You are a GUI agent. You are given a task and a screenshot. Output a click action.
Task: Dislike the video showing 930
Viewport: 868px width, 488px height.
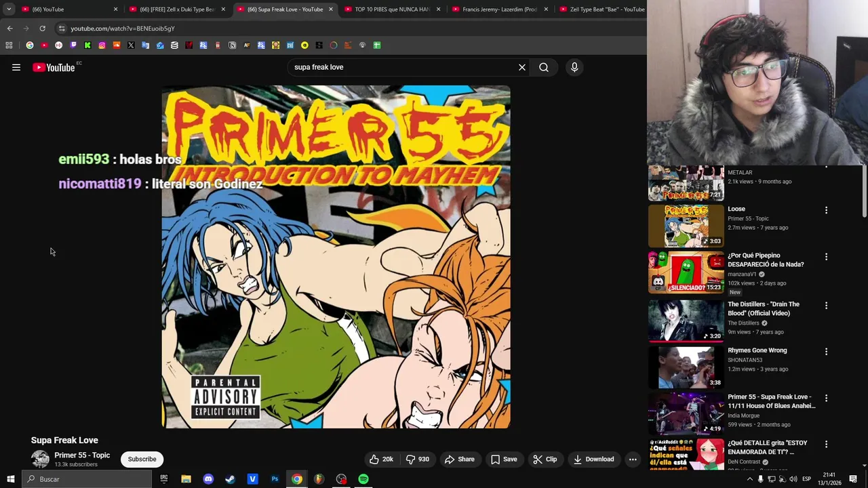tap(418, 459)
